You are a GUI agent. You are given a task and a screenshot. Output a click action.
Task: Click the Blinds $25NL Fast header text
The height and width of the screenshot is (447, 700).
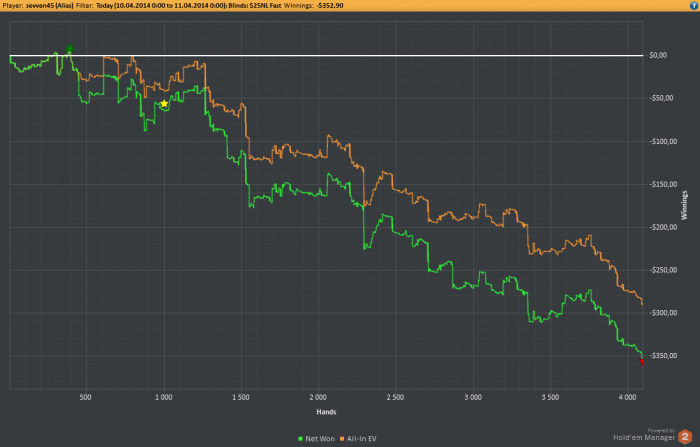pos(255,5)
